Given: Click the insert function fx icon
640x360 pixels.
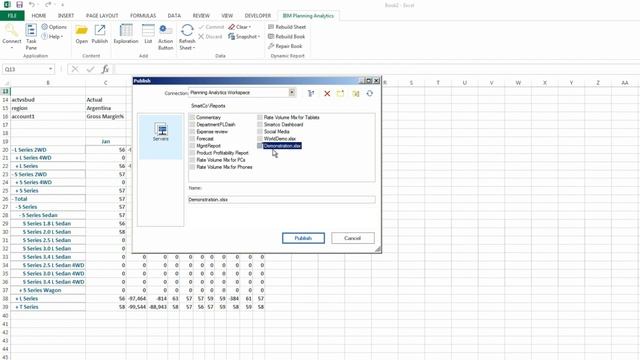Looking at the screenshot, I should coord(105,69).
